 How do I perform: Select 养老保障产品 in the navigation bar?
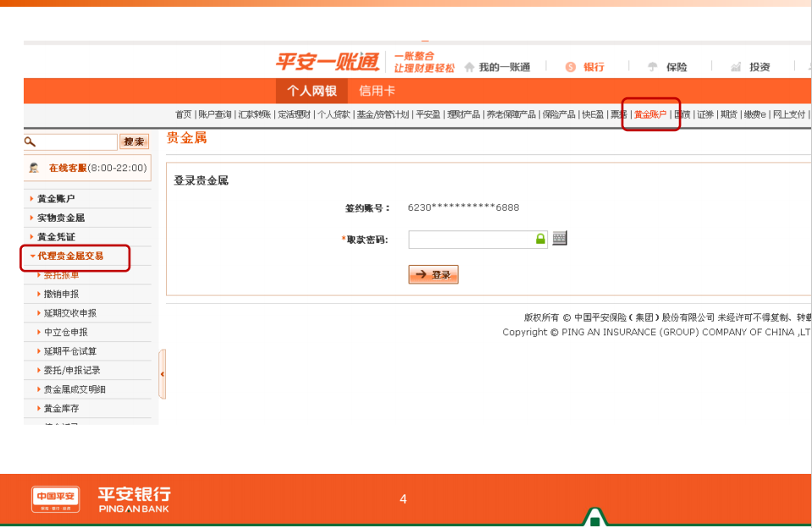(511, 114)
